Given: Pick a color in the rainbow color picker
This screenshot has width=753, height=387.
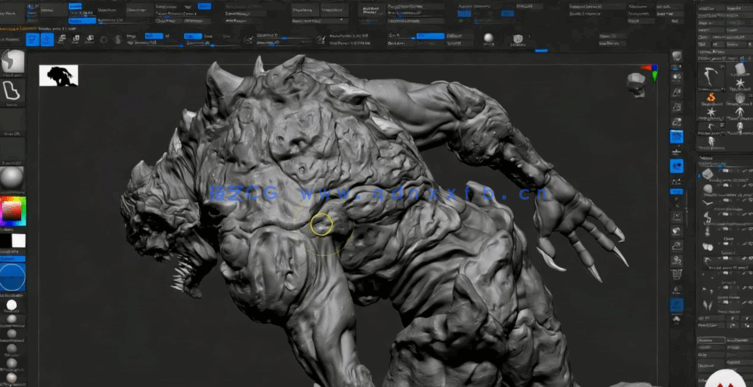Looking at the screenshot, I should (13, 211).
